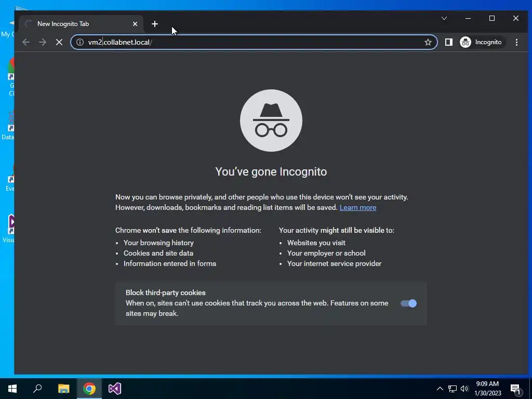Click "Cookies and site data" list item
Viewport: 532px width, 399px height.
[158, 253]
